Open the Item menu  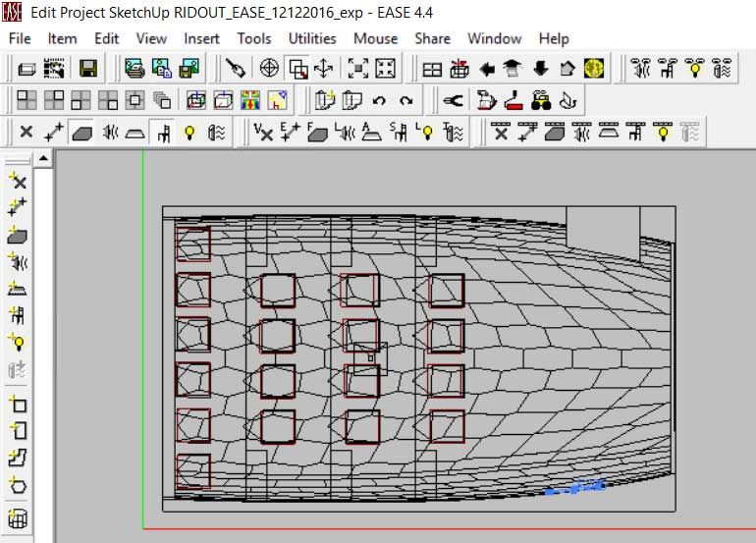pos(62,38)
